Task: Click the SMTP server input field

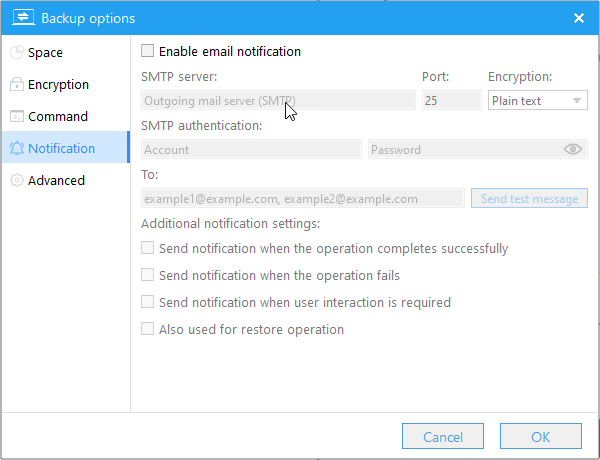Action: [278, 101]
